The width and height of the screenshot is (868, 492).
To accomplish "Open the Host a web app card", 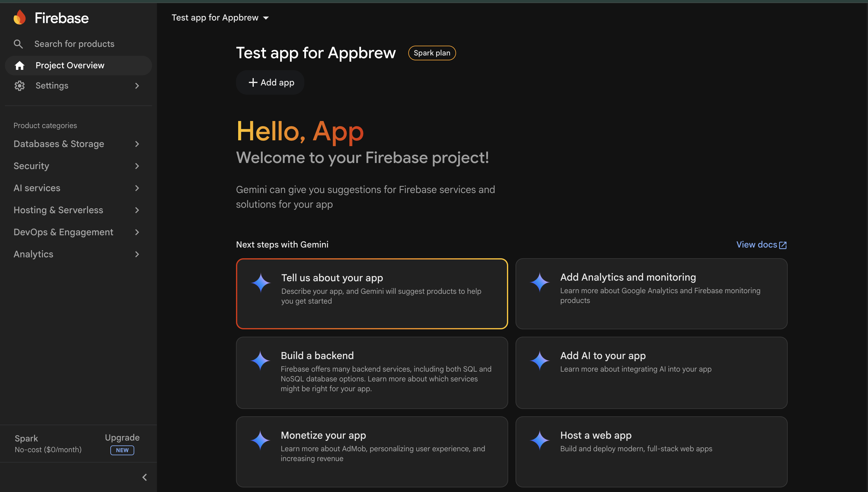I will (651, 452).
